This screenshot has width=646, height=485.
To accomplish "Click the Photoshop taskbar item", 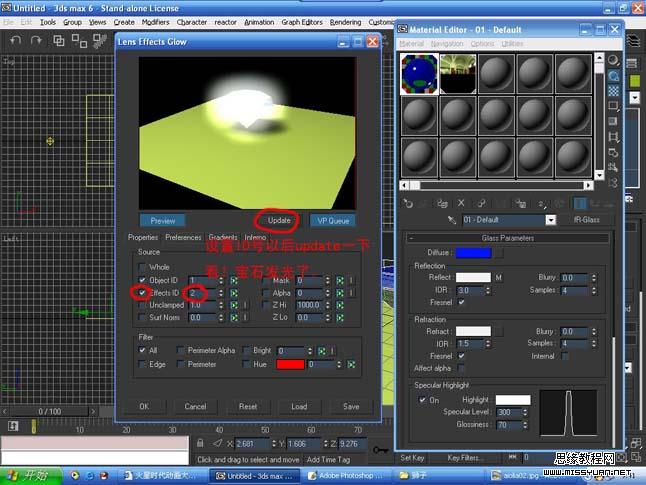I will [346, 476].
